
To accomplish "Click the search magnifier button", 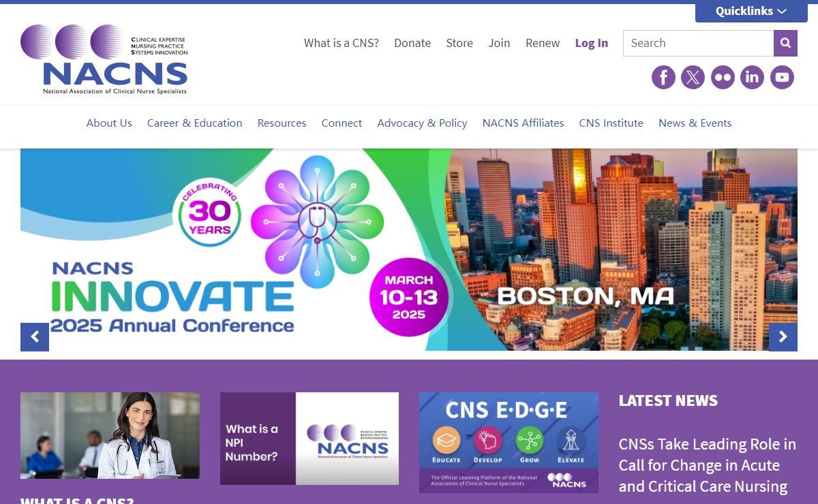I will pos(785,43).
